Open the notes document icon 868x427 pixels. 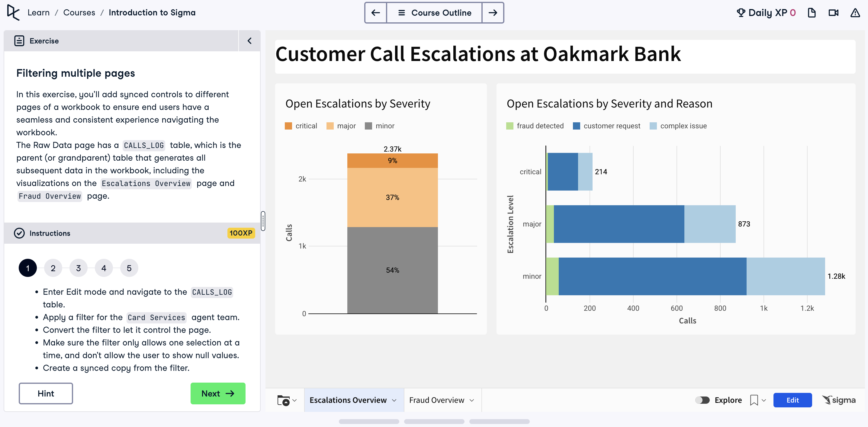tap(812, 13)
